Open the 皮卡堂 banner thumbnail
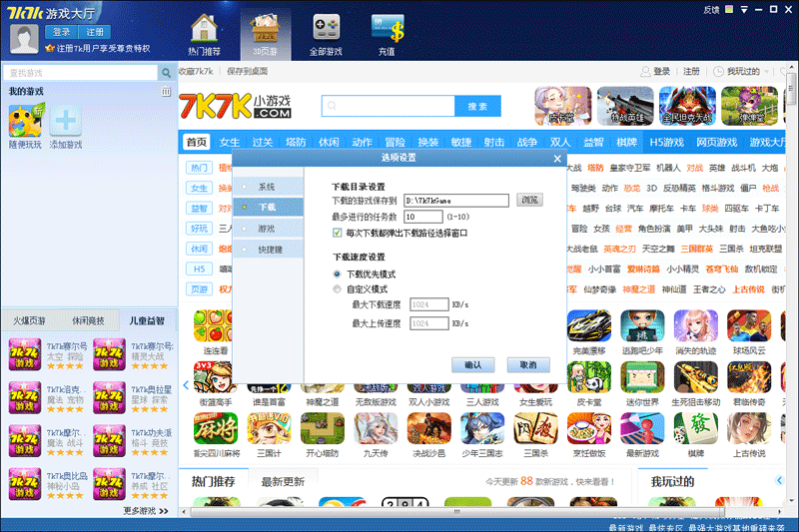The width and height of the screenshot is (799, 532). [563, 106]
